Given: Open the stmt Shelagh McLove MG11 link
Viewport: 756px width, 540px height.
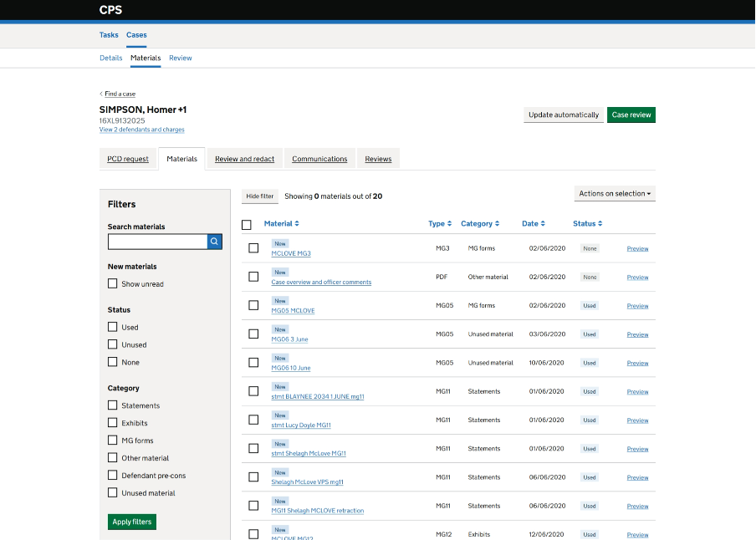Looking at the screenshot, I should [308, 453].
